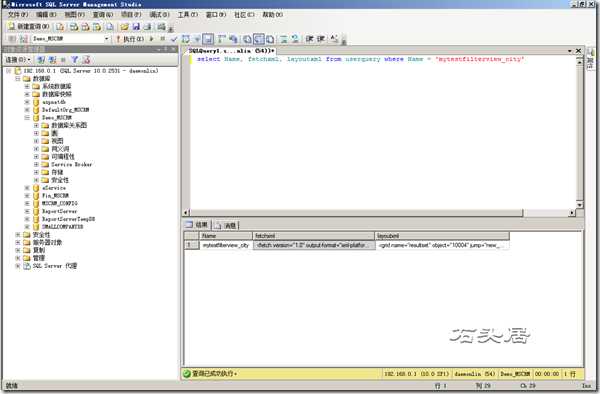Click the Demo_MSCRM status bar entry
Image resolution: width=600 pixels, height=394 pixels.
point(515,374)
